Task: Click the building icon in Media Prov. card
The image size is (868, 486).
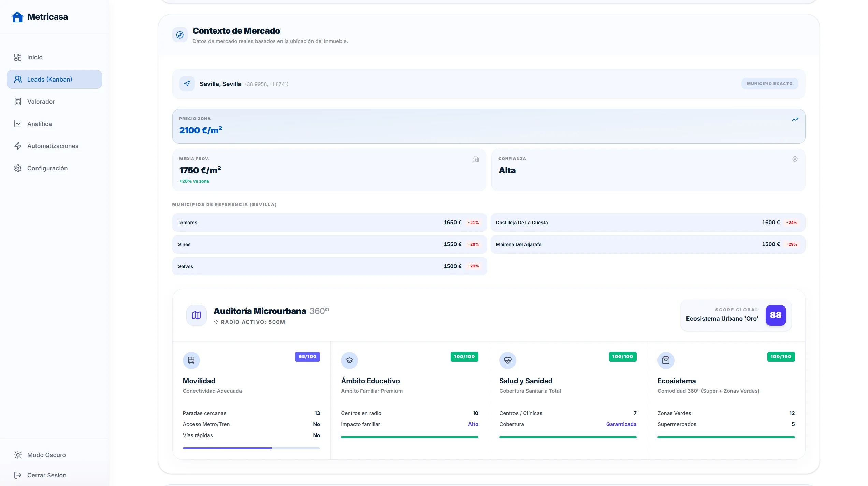Action: (x=475, y=159)
